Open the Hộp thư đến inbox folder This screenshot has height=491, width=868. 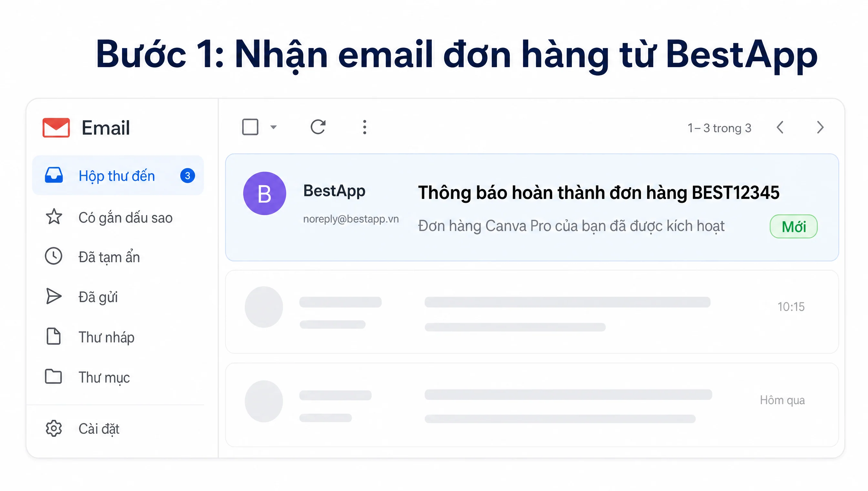click(x=118, y=175)
